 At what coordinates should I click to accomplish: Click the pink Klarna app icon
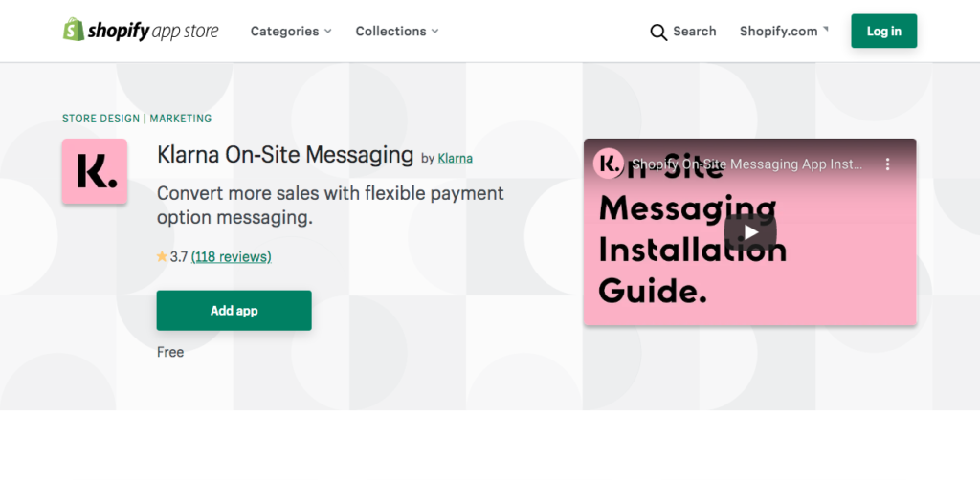(95, 171)
